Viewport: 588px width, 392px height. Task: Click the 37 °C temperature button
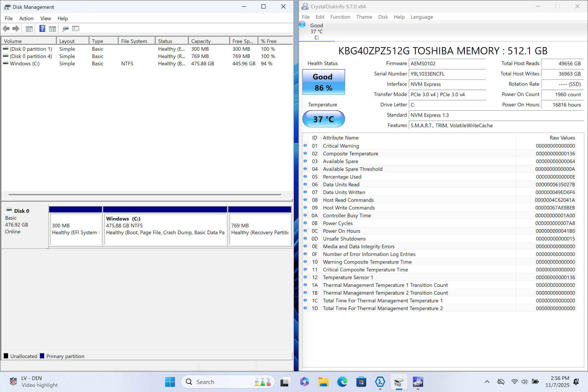323,119
